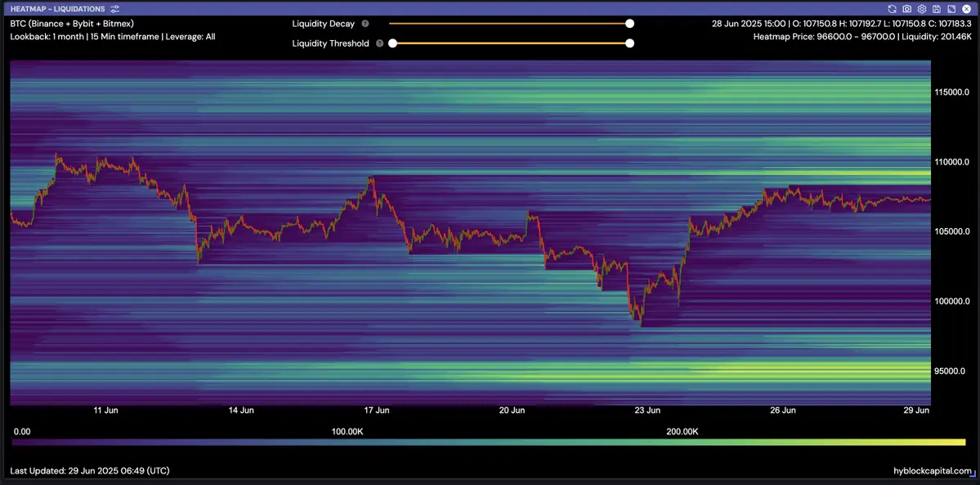Click the Liquidity Decay slider handle
This screenshot has height=485, width=980.
click(630, 24)
